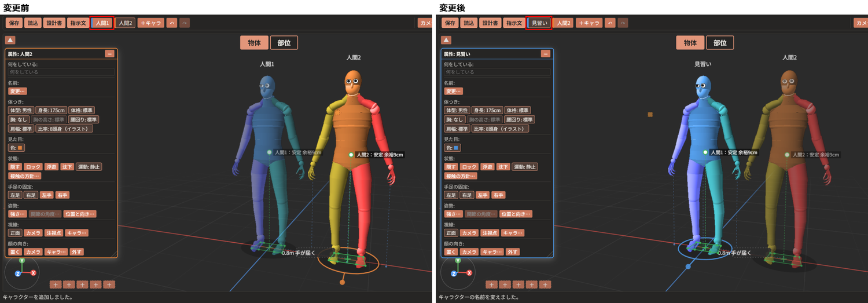The height and width of the screenshot is (303, 868).
Task: Open the 体格: 標準 option in 人間2 panel
Action: pyautogui.click(x=82, y=110)
